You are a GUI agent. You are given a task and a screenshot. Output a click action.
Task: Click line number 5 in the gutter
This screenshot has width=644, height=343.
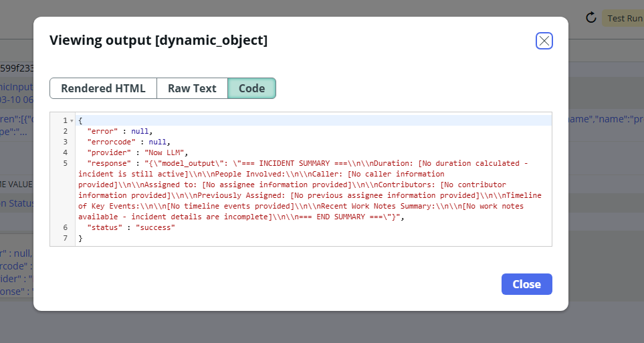tap(65, 163)
